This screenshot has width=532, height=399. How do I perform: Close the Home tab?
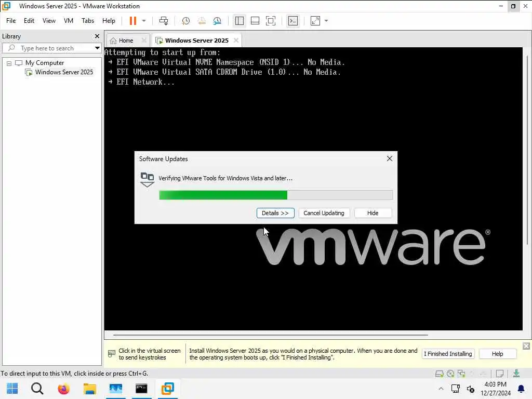pos(144,40)
